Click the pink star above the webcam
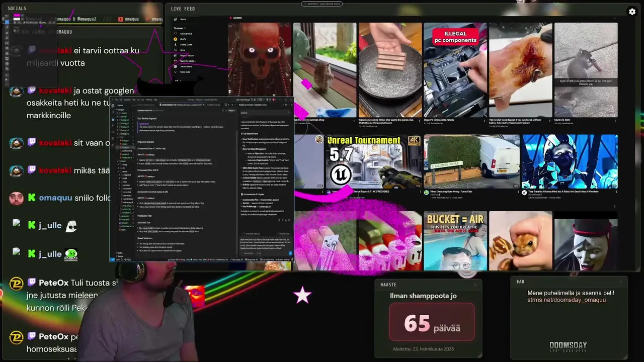Viewport: 644px width, 362px height. tap(302, 295)
